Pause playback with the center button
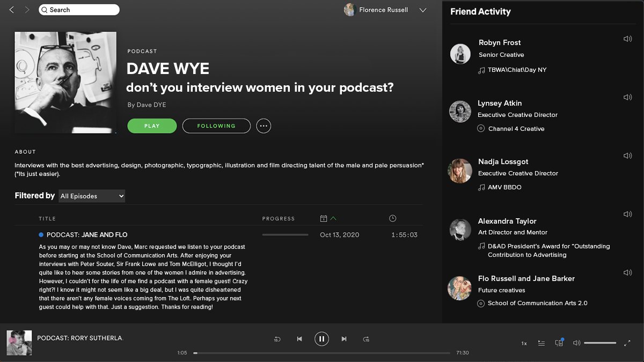The height and width of the screenshot is (362, 644). (x=321, y=339)
